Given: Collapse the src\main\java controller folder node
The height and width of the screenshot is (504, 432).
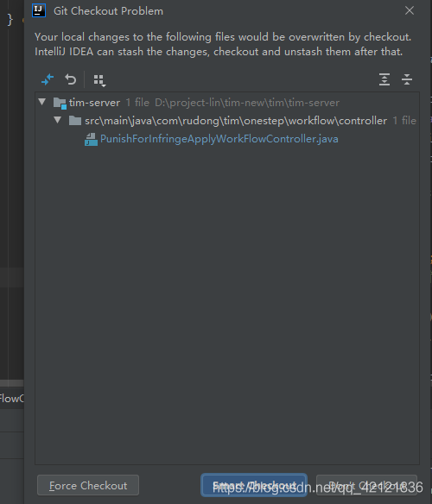Looking at the screenshot, I should point(58,120).
